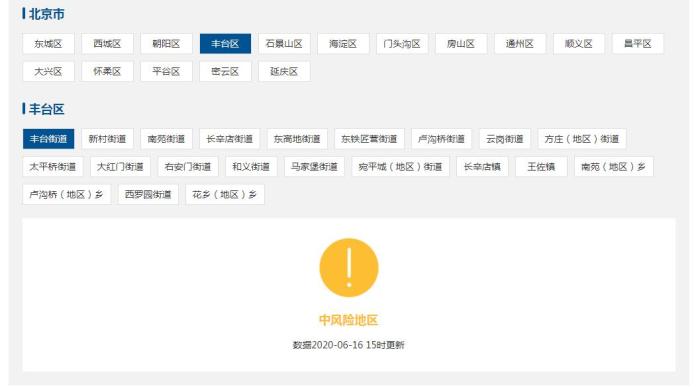700x390 pixels.
Task: Select the 东高地街道 sub-district
Action: coord(297,139)
